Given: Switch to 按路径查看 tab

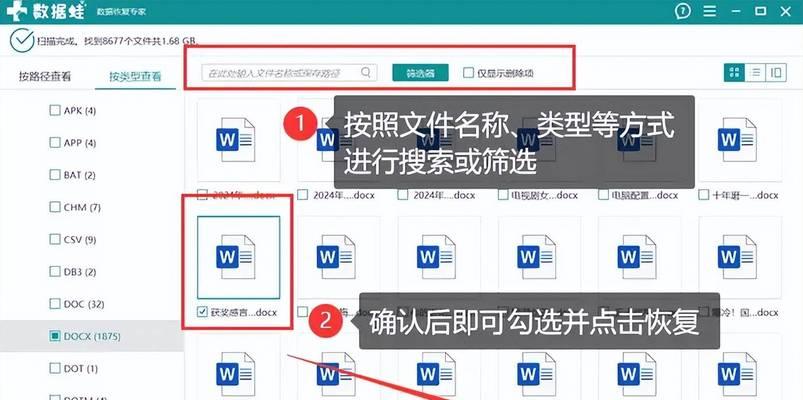Looking at the screenshot, I should (x=45, y=77).
